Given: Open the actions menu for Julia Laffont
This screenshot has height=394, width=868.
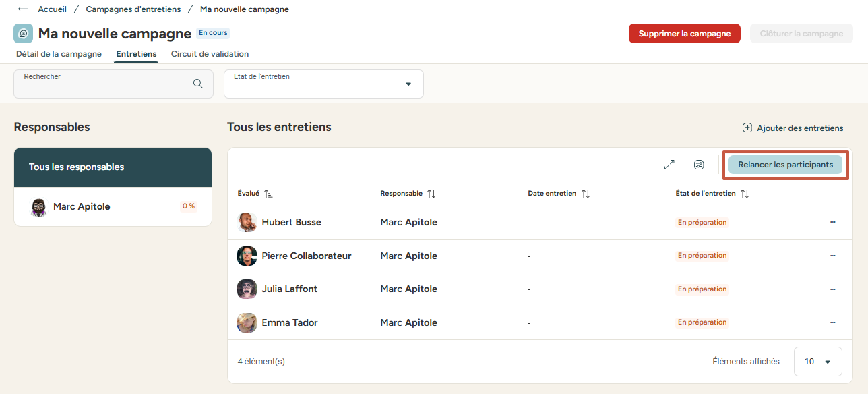Looking at the screenshot, I should click(833, 289).
